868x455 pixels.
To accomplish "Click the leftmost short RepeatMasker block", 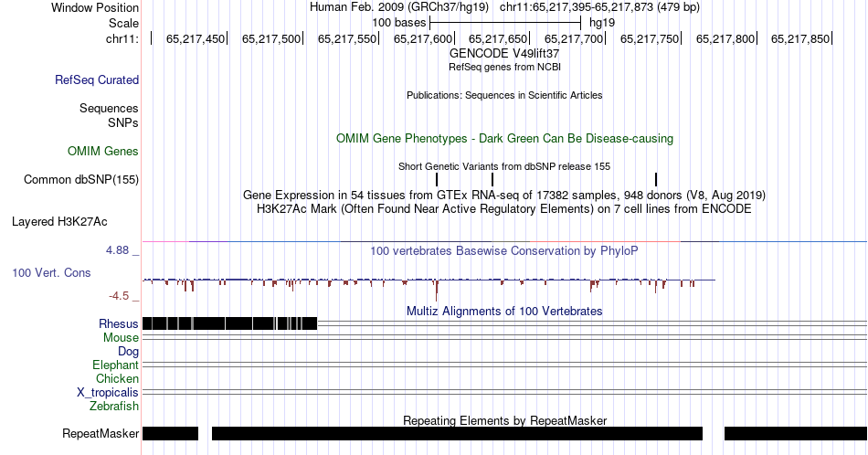I will (x=171, y=433).
